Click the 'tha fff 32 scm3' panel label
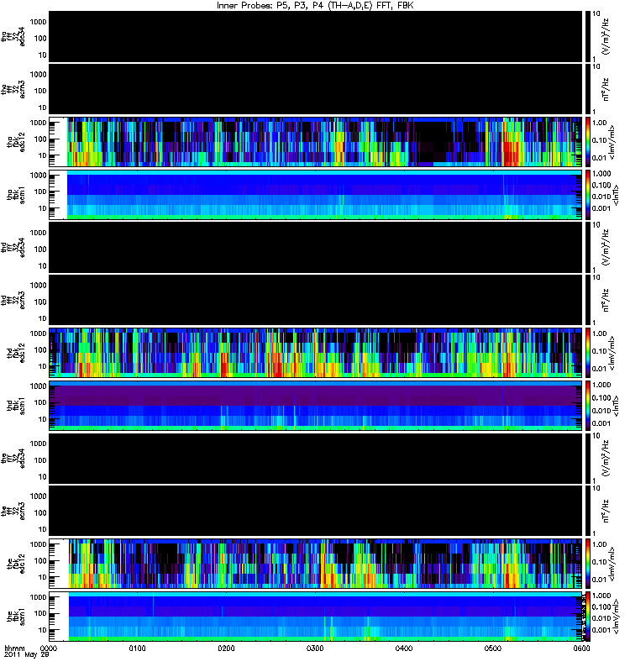The height and width of the screenshot is (672, 630). [x=13, y=89]
